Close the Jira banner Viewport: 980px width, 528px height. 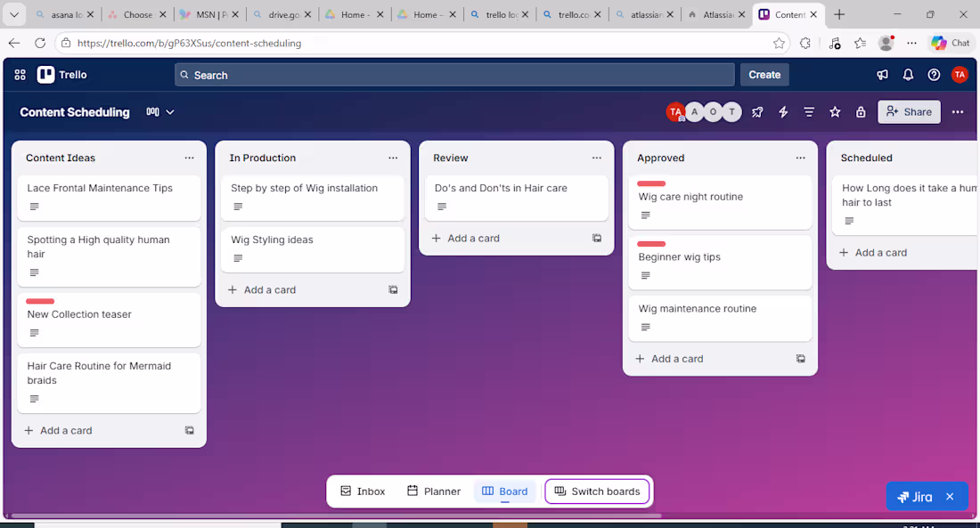[950, 497]
